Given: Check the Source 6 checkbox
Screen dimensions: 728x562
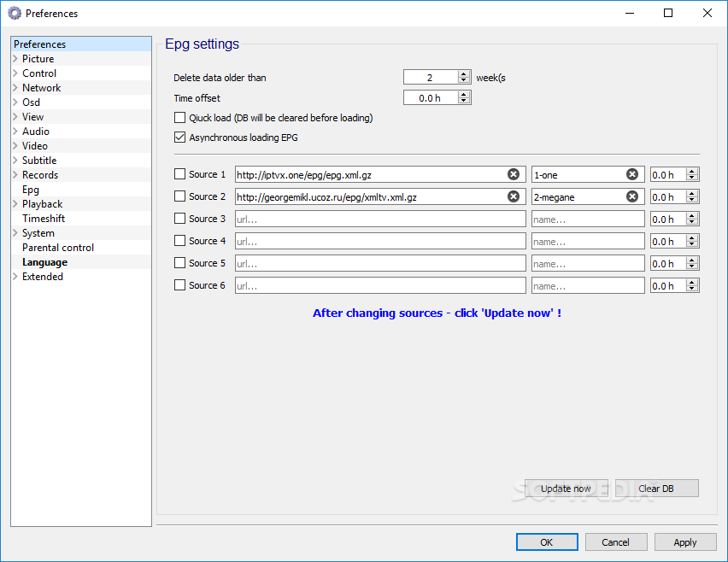Looking at the screenshot, I should click(x=179, y=285).
